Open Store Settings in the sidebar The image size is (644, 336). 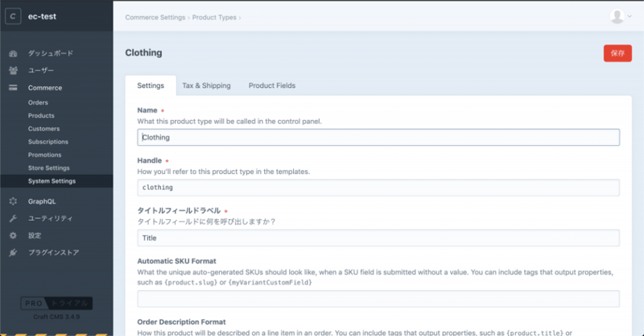48,168
